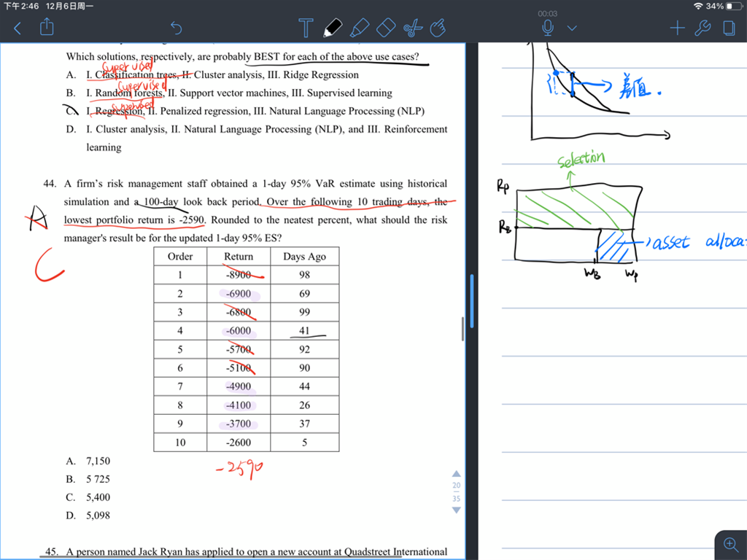Select answer option B. 5 725
747x560 pixels.
point(88,479)
